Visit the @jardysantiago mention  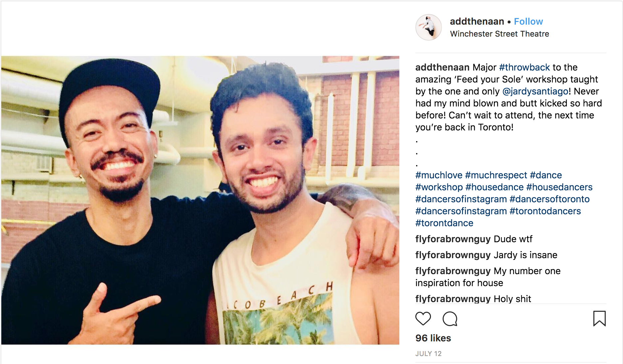click(x=535, y=91)
